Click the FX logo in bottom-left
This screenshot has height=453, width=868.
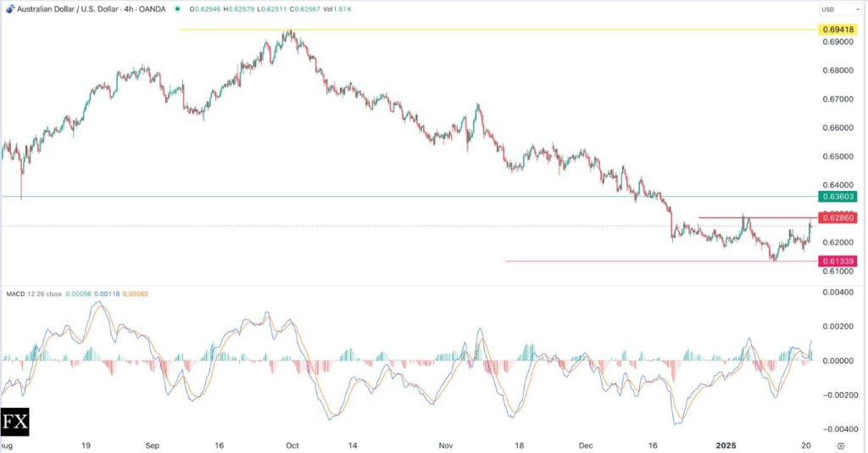[15, 422]
